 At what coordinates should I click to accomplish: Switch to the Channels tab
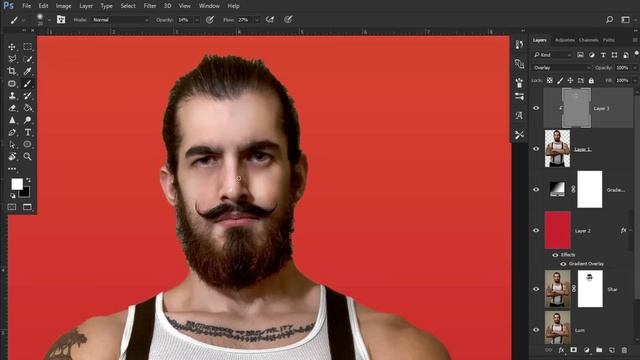589,40
